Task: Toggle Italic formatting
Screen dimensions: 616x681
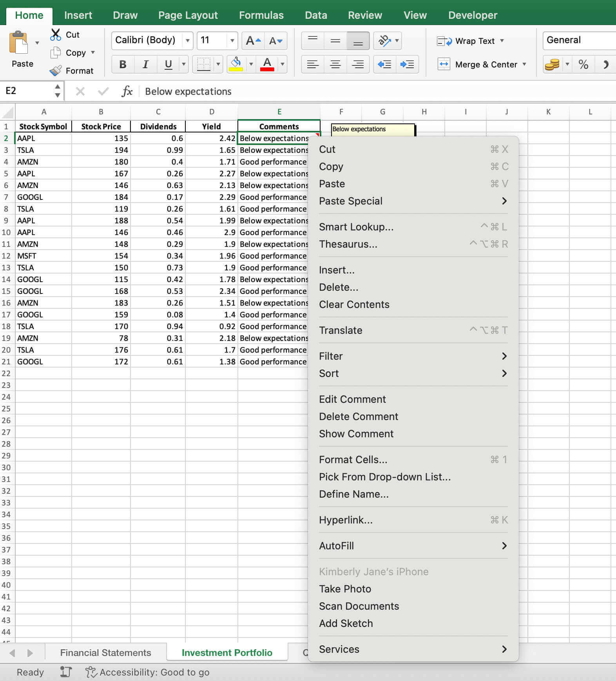Action: click(x=145, y=64)
